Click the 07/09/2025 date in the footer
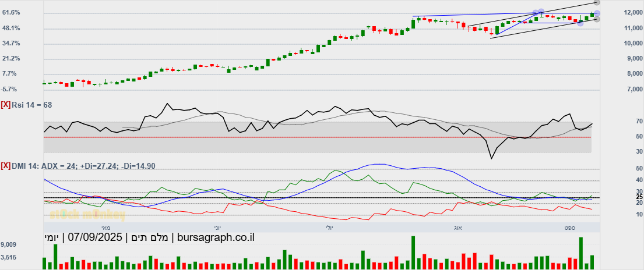This screenshot has height=270, width=644. click(x=95, y=237)
